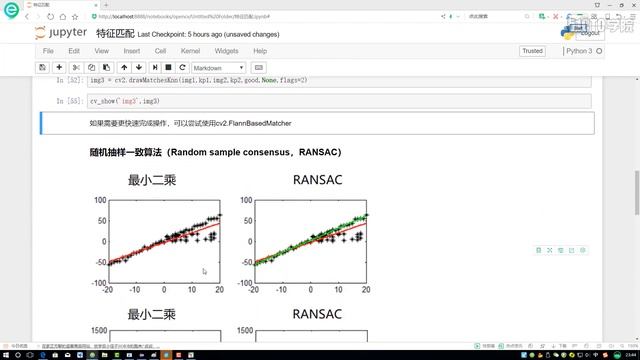Go to browser home page icon

pyautogui.click(x=62, y=17)
